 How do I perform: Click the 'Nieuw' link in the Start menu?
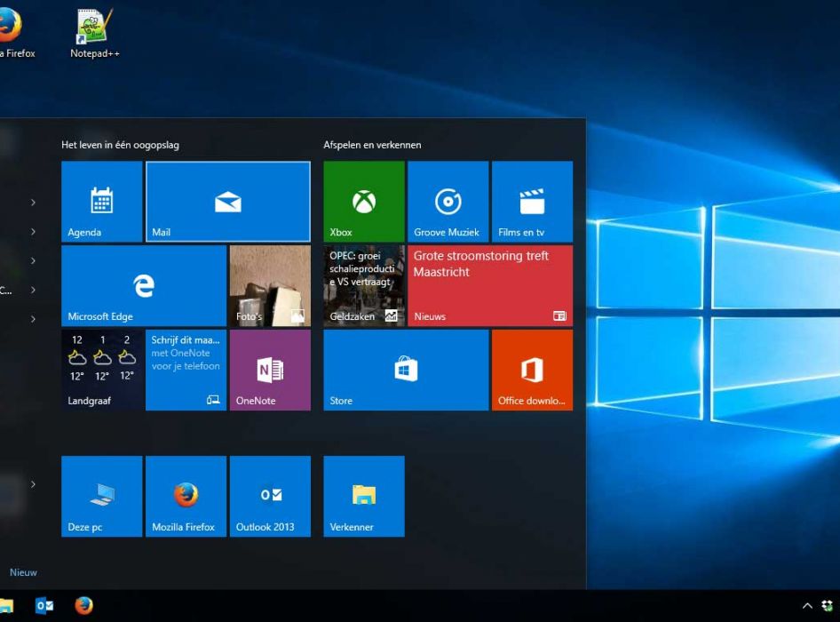pyautogui.click(x=24, y=572)
